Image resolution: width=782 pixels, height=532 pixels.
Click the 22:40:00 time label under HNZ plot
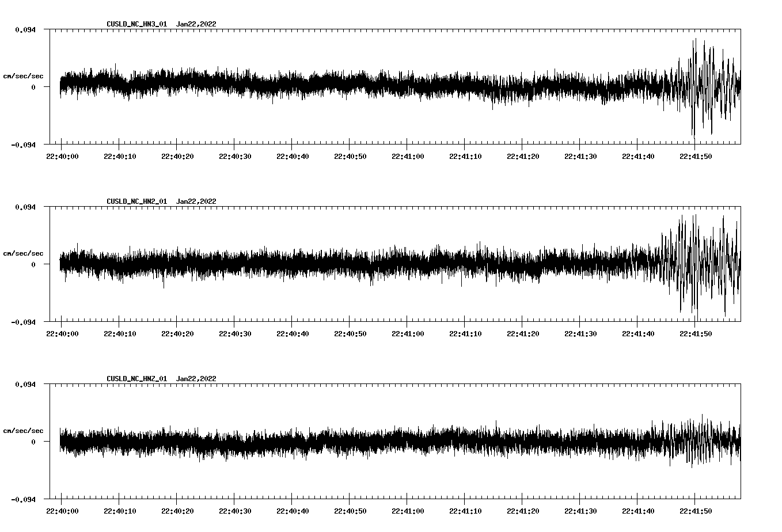(62, 511)
